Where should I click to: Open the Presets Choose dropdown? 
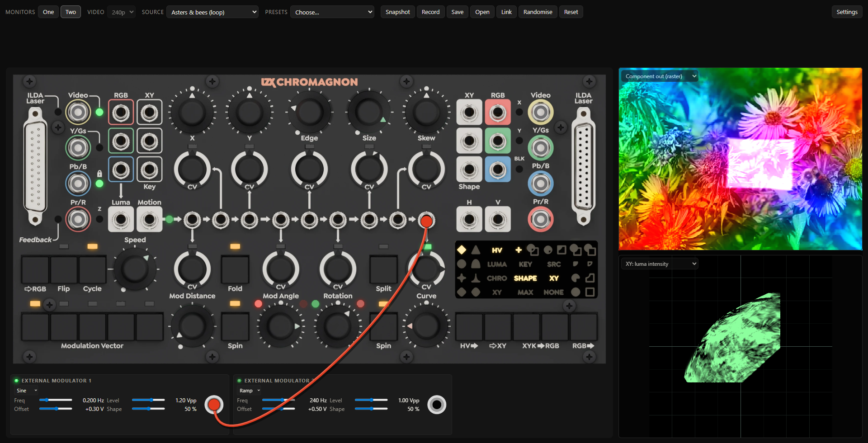point(332,12)
